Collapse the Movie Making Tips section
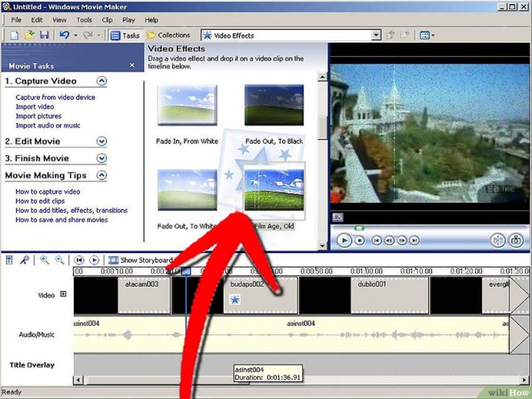The width and height of the screenshot is (532, 399). (x=101, y=175)
